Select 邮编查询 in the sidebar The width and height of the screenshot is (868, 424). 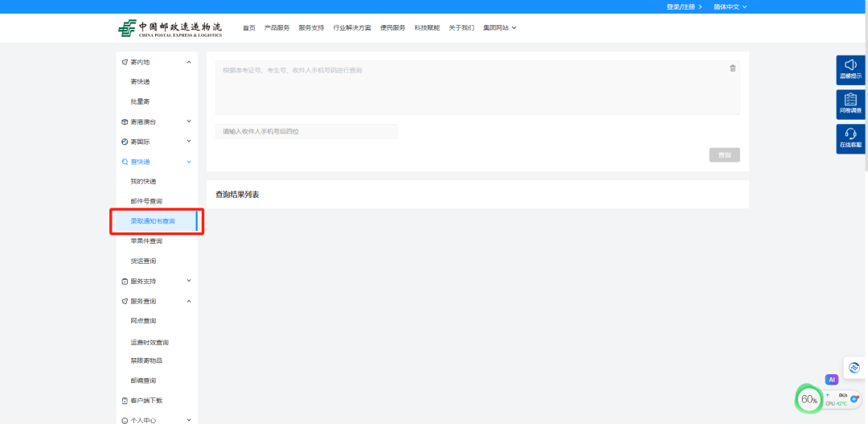point(143,381)
